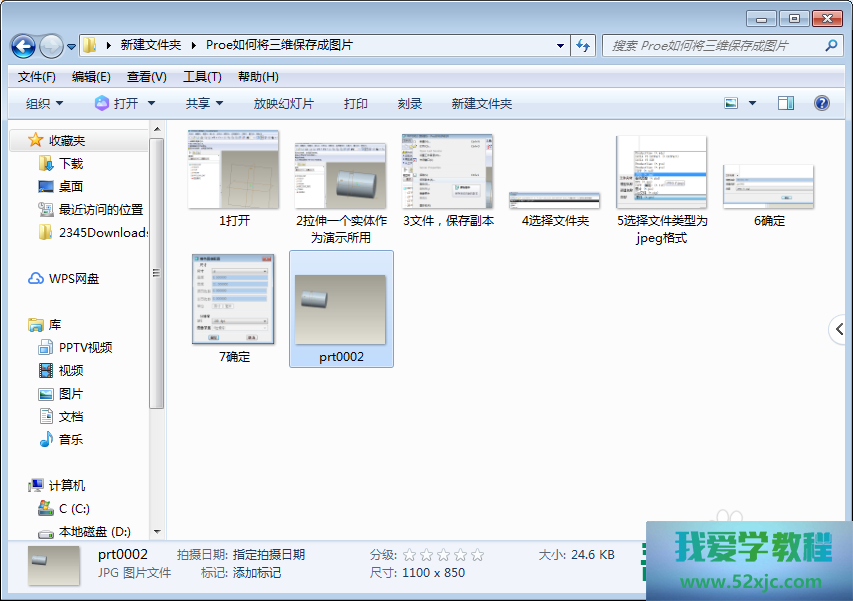Image resolution: width=853 pixels, height=601 pixels.
Task: Select 下载 folder in favorites
Action: pos(70,163)
